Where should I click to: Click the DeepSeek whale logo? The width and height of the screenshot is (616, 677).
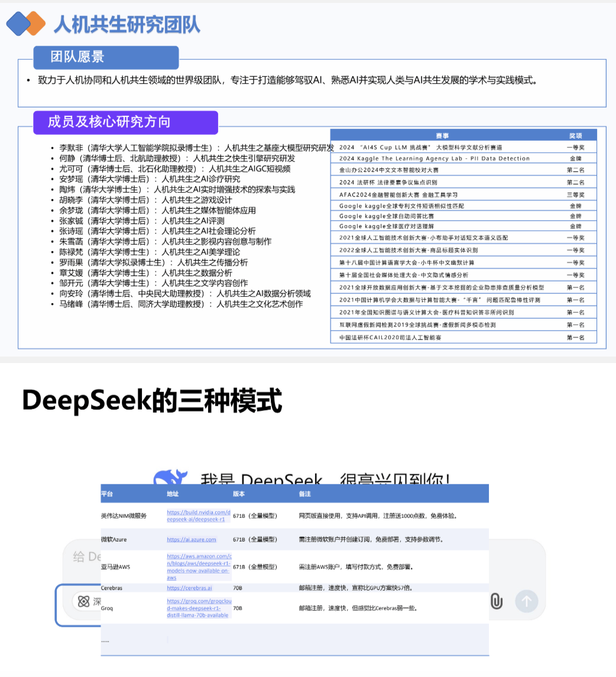pos(170,477)
